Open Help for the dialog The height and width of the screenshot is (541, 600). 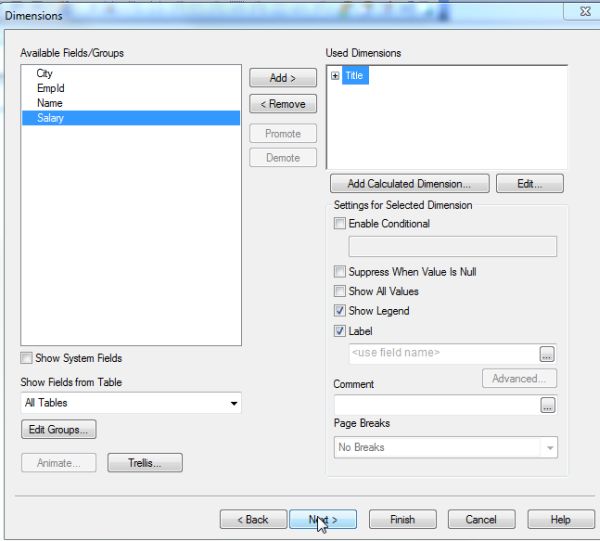(x=561, y=520)
